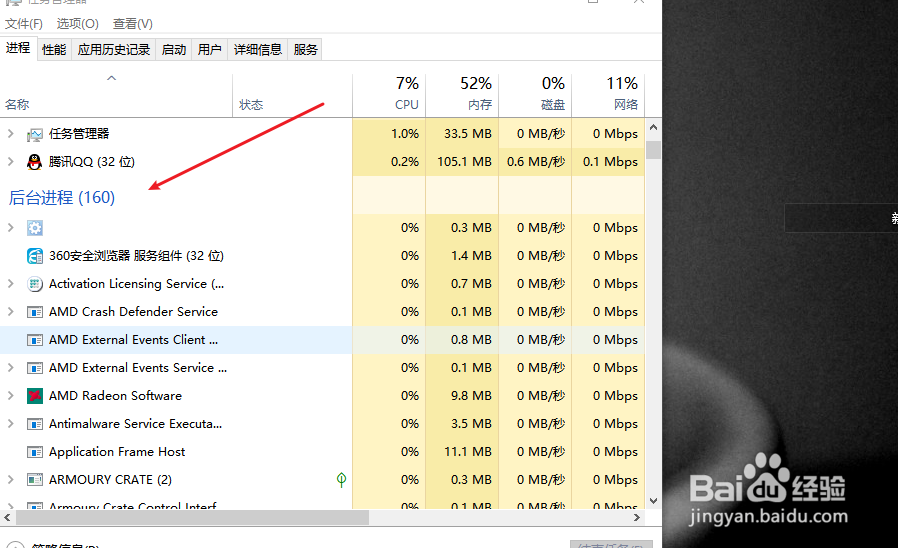The image size is (898, 548).
Task: Click the 360安全浏览器 服务组件 icon
Action: coord(35,256)
